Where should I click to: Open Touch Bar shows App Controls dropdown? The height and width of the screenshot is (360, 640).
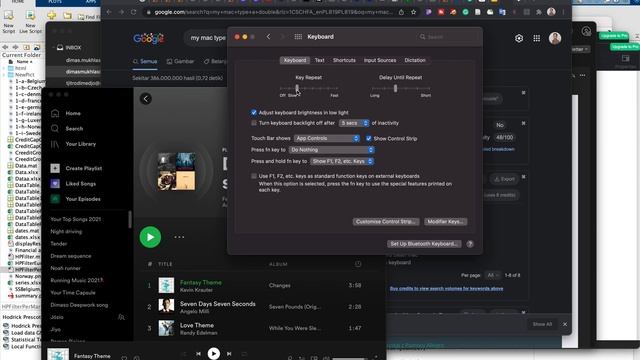click(327, 138)
